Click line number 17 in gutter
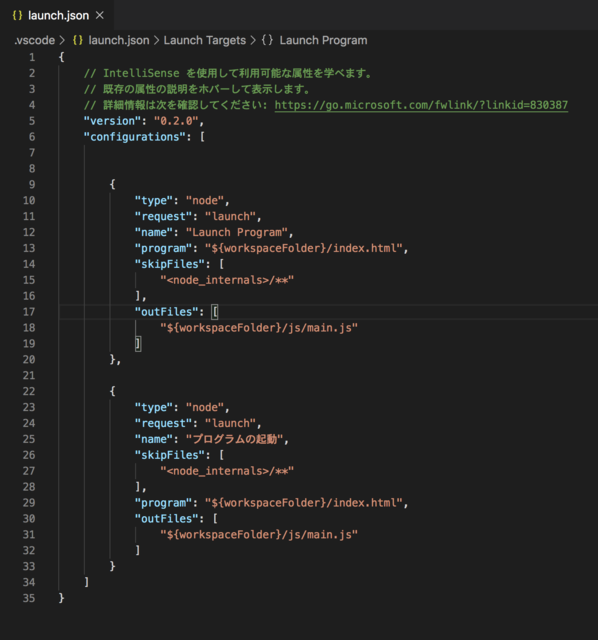This screenshot has height=640, width=598. coord(29,312)
